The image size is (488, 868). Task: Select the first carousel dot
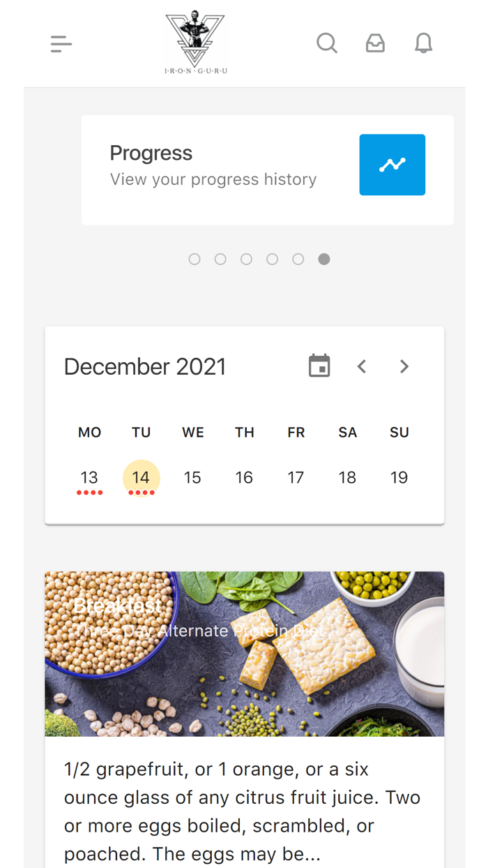(x=195, y=259)
